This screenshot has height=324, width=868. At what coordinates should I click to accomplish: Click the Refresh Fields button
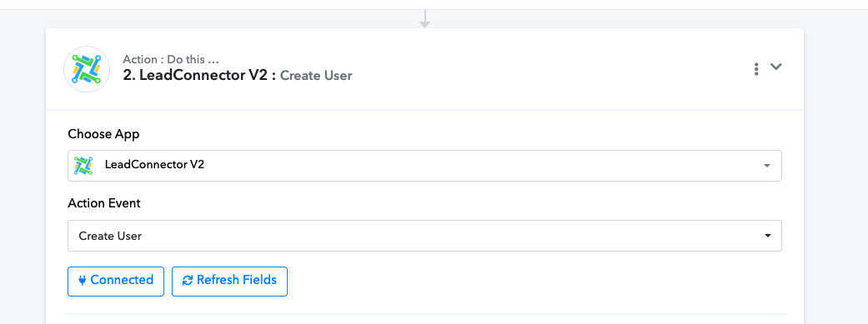(230, 282)
